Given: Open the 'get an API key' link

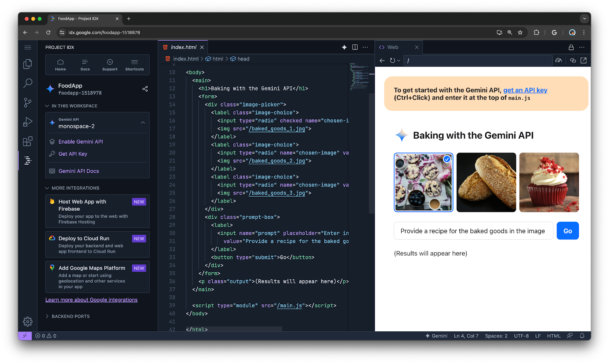Looking at the screenshot, I should point(525,90).
